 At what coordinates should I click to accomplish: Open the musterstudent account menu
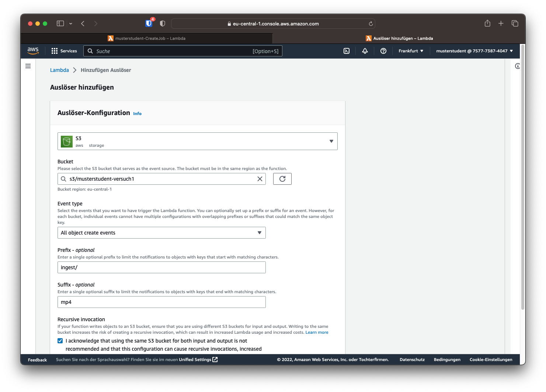coord(474,51)
